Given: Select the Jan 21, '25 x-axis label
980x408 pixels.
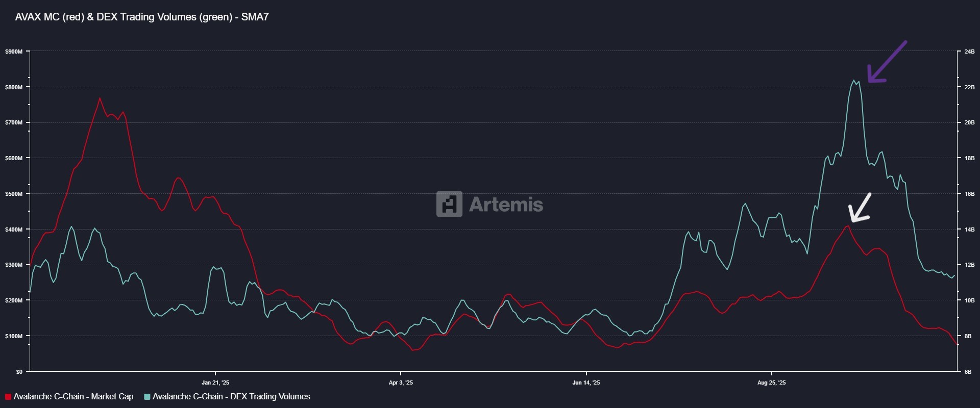Looking at the screenshot, I should (x=215, y=382).
